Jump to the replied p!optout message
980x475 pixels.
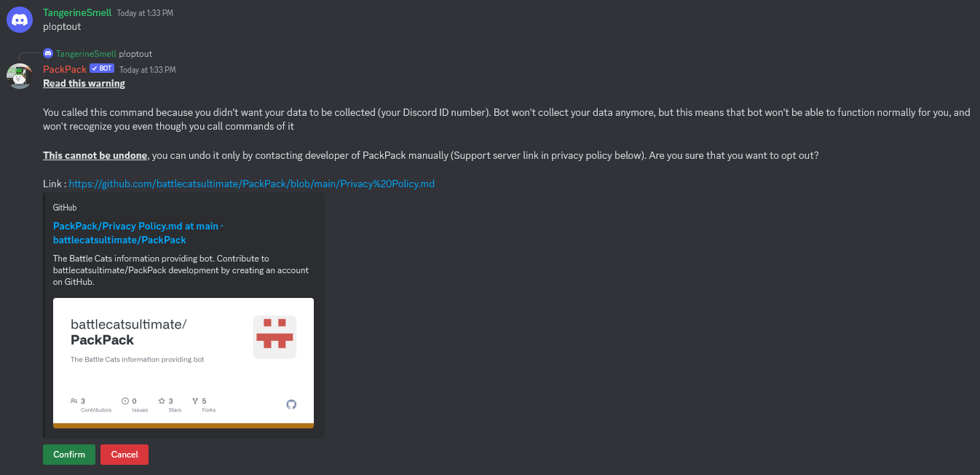pyautogui.click(x=135, y=54)
